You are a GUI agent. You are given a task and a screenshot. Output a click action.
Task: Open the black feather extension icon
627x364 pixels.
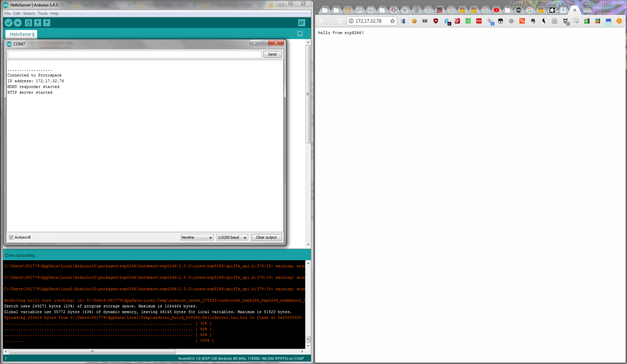544,21
